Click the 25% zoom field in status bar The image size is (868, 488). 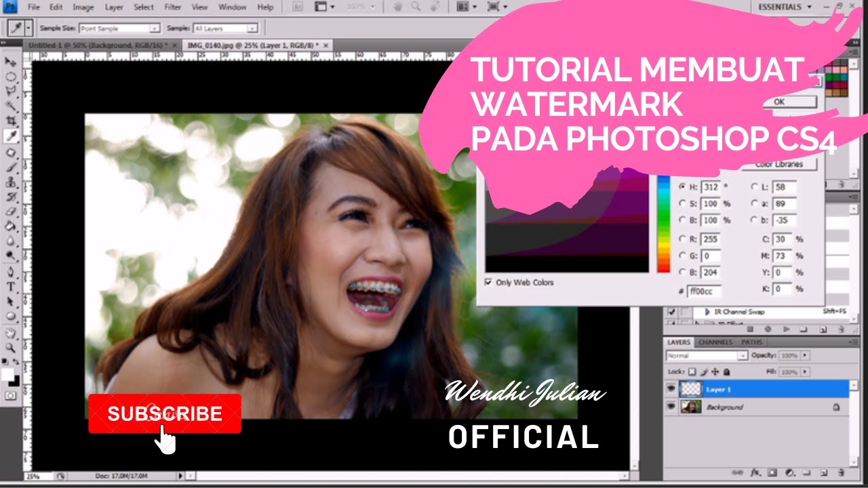pos(38,476)
